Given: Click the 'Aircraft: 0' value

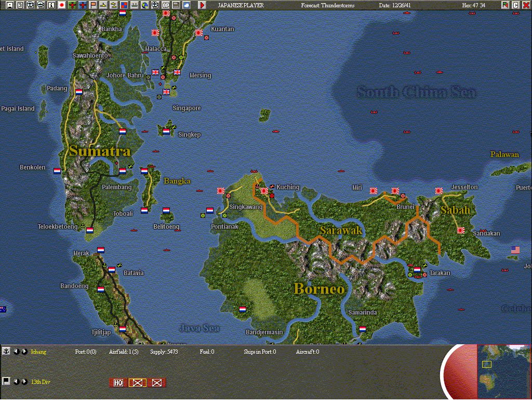Looking at the screenshot, I should click(x=308, y=352).
